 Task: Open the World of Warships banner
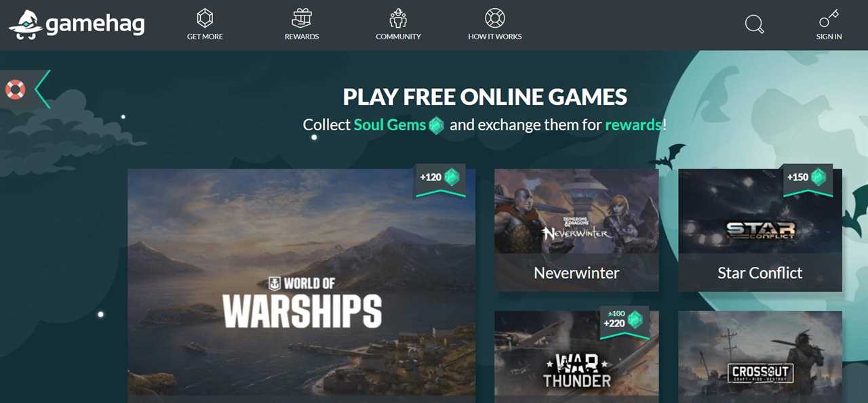coord(302,284)
